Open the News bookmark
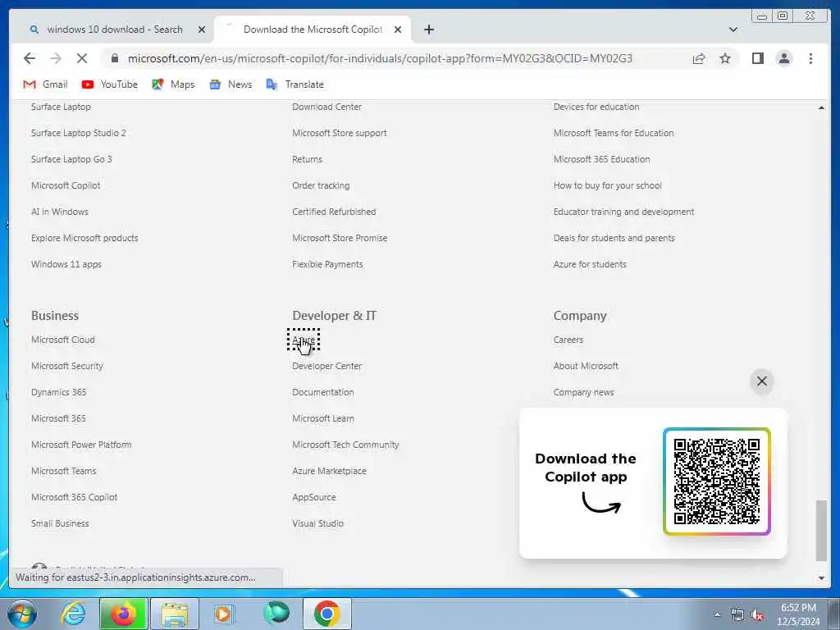Image resolution: width=840 pixels, height=630 pixels. 231,84
